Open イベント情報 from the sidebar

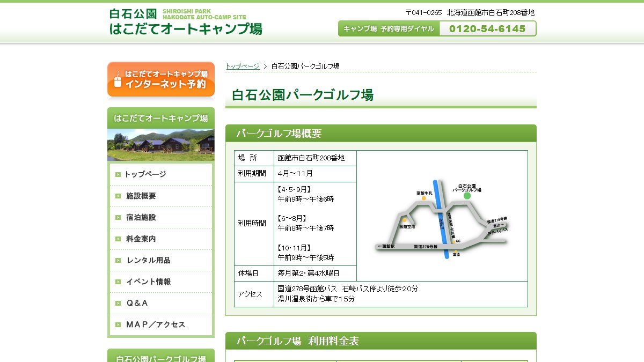(161, 282)
